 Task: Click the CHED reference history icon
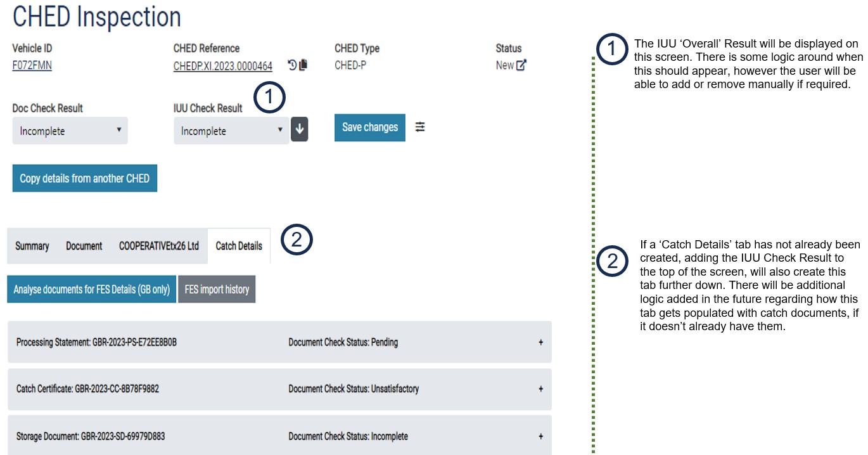(292, 65)
